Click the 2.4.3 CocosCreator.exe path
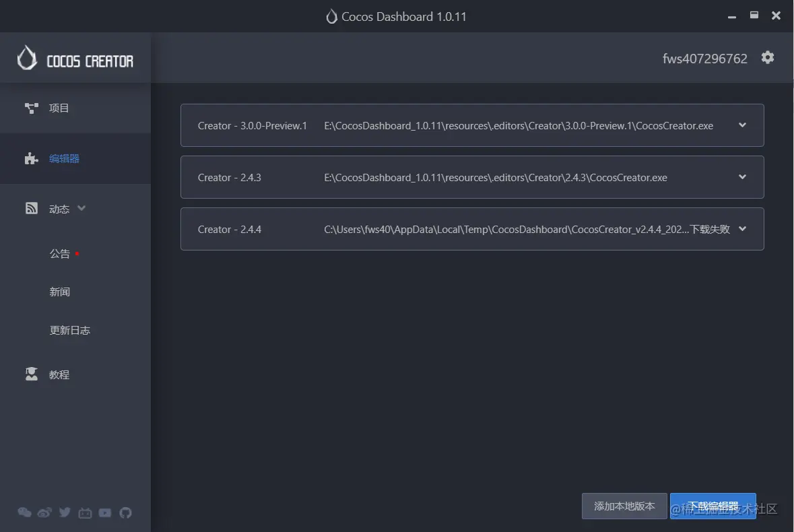Screen dimensions: 794x532 [496, 178]
